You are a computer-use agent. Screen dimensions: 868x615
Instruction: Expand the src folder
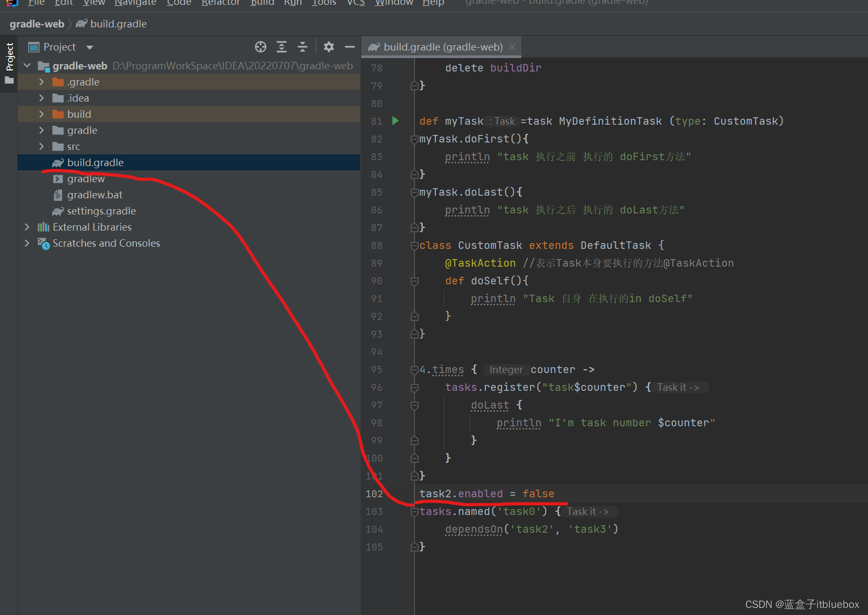(41, 146)
